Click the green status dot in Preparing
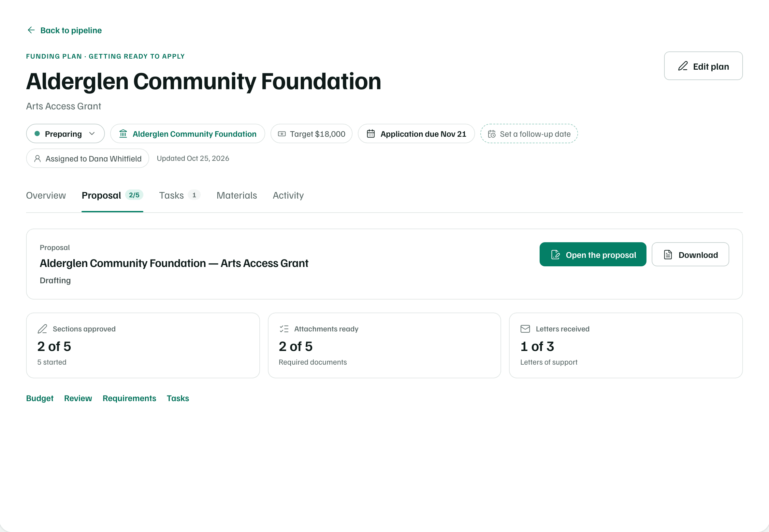Image resolution: width=769 pixels, height=532 pixels. click(37, 134)
